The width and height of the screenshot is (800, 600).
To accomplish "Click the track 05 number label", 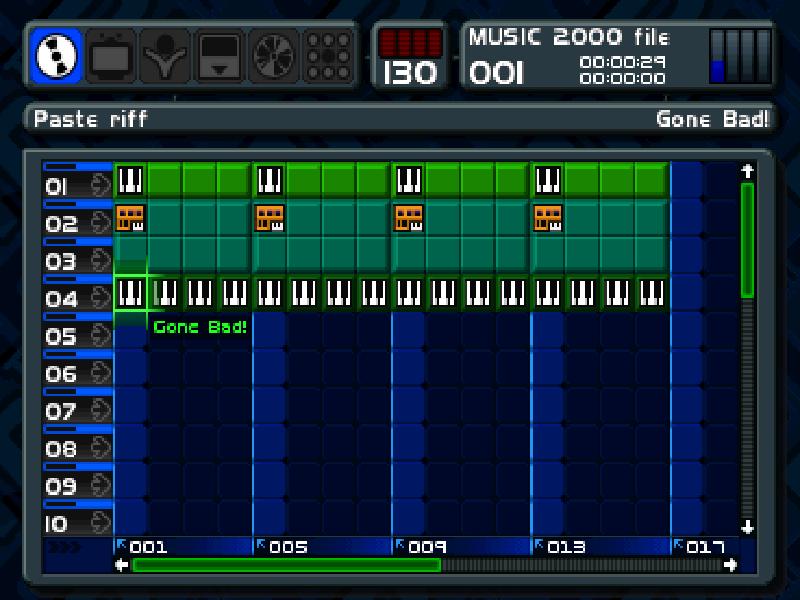I will 61,337.
